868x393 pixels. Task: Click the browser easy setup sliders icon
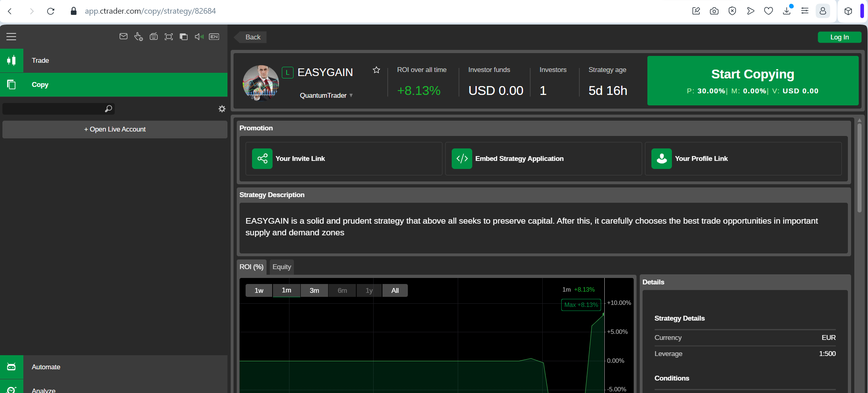[805, 11]
